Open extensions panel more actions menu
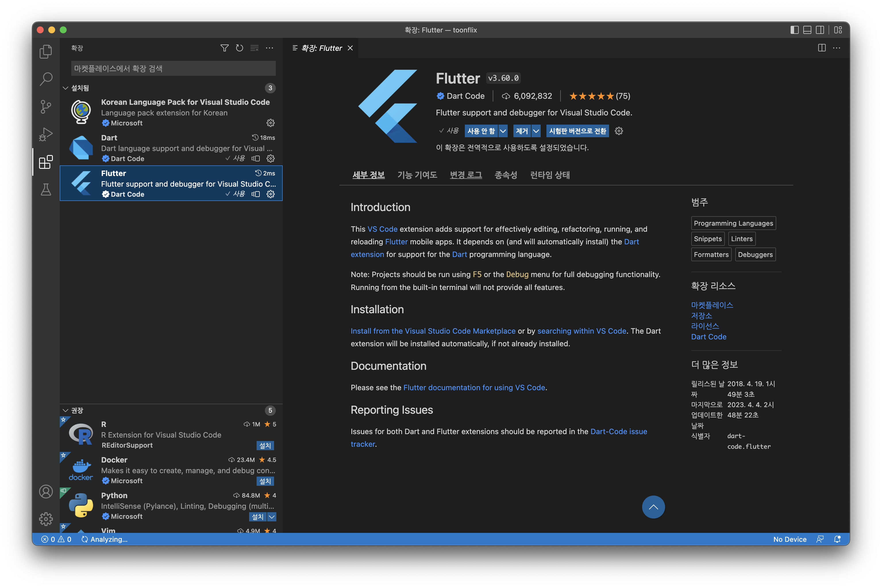This screenshot has width=882, height=588. tap(269, 48)
